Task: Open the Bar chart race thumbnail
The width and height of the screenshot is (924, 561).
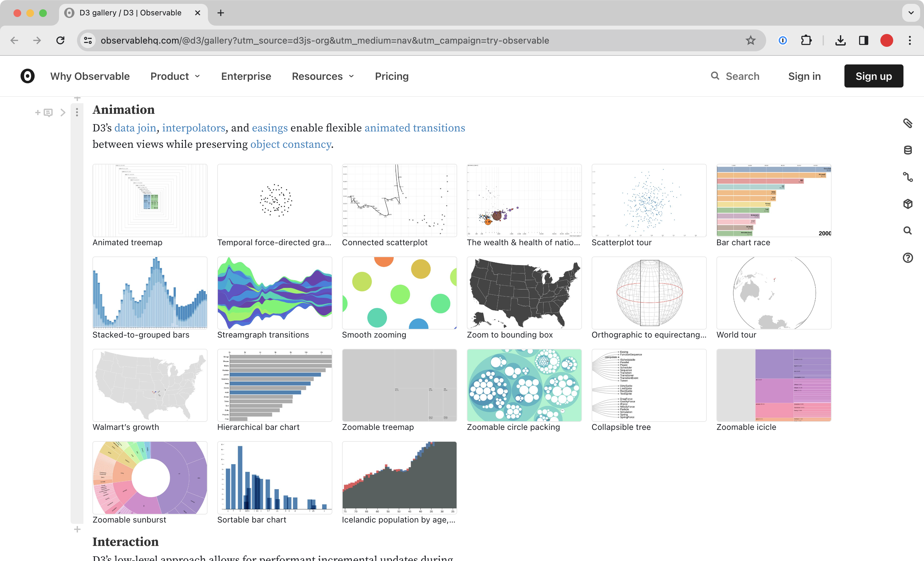Action: coord(773,200)
